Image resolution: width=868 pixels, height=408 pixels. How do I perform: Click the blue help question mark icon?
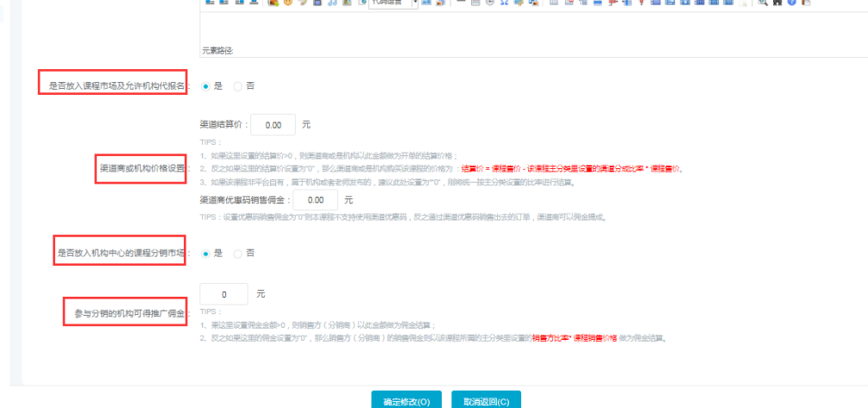[x=791, y=3]
